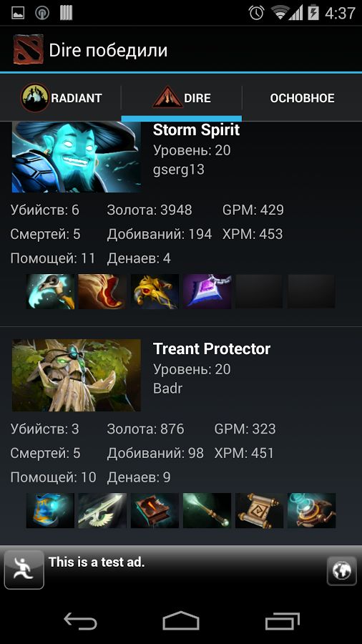362x644 pixels.
Task: Tap Treant's green magic wand item
Action: click(x=207, y=510)
